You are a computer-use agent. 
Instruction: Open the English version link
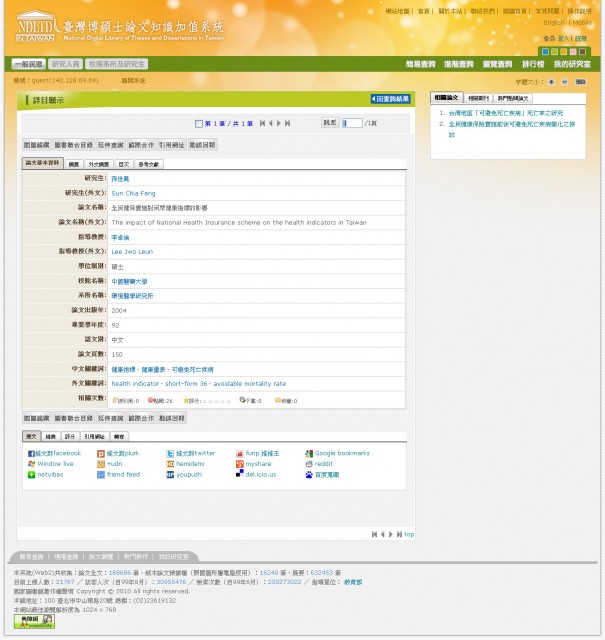pyautogui.click(x=554, y=22)
